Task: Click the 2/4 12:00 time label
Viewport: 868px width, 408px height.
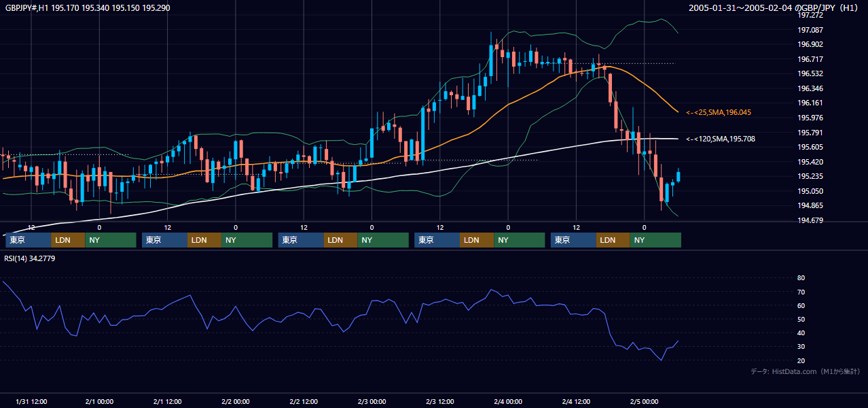Action: 576,401
